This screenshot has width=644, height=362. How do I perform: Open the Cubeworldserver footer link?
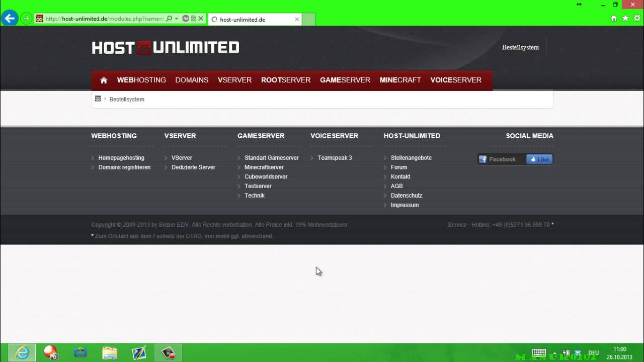pyautogui.click(x=266, y=177)
